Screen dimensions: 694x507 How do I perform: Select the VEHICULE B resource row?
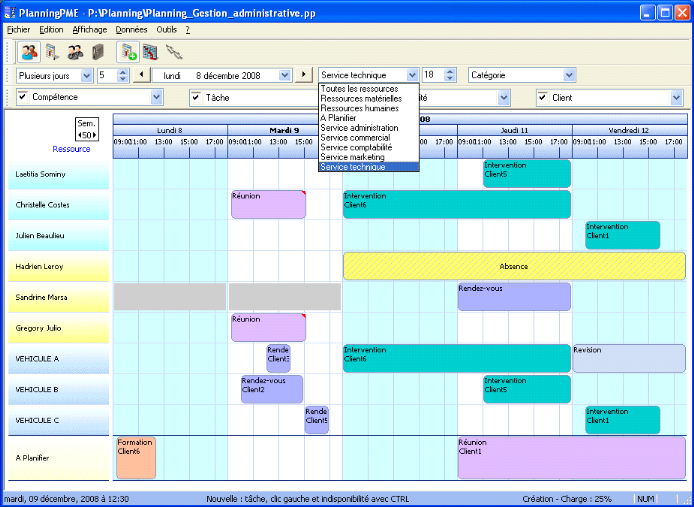coord(58,390)
